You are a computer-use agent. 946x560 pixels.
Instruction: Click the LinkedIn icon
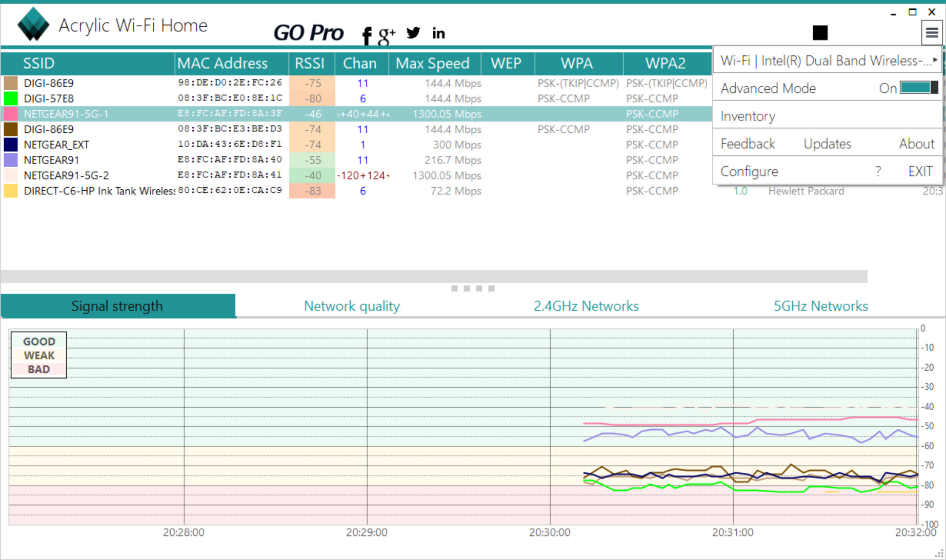coord(438,34)
